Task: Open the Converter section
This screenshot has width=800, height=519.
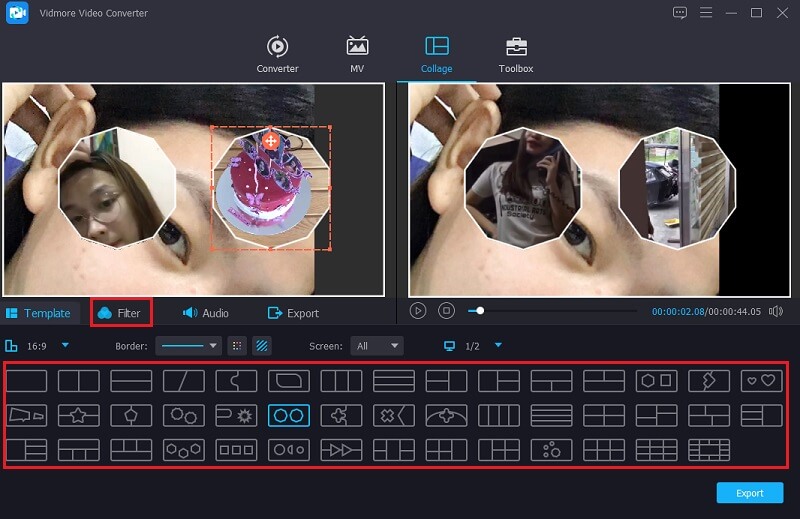Action: point(277,55)
